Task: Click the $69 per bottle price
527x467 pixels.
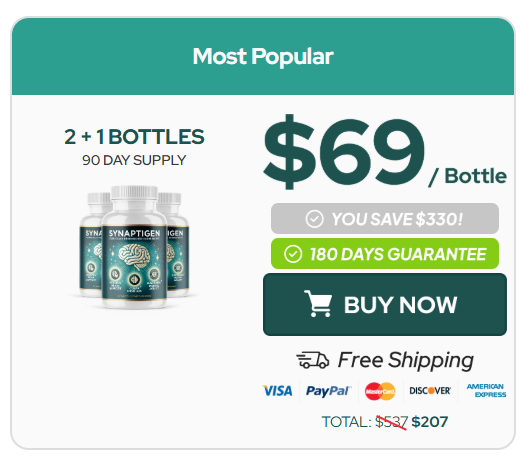Action: click(x=385, y=152)
